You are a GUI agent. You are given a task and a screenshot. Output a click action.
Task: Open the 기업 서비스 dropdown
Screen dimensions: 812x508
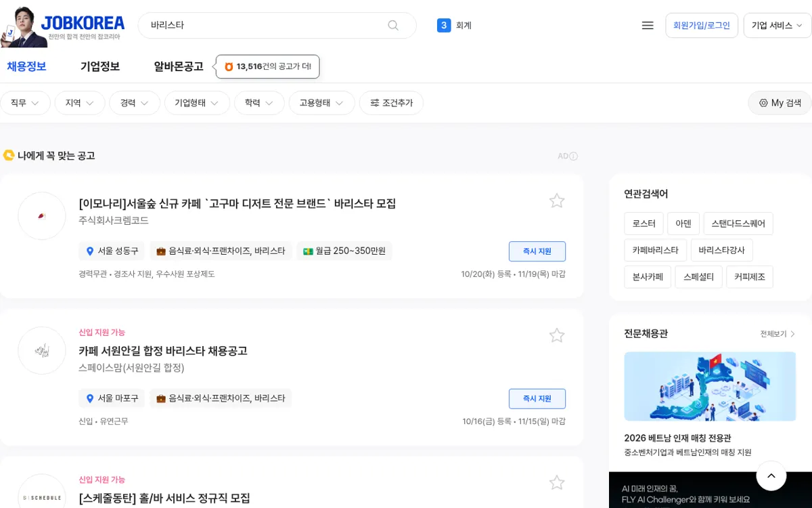[777, 25]
